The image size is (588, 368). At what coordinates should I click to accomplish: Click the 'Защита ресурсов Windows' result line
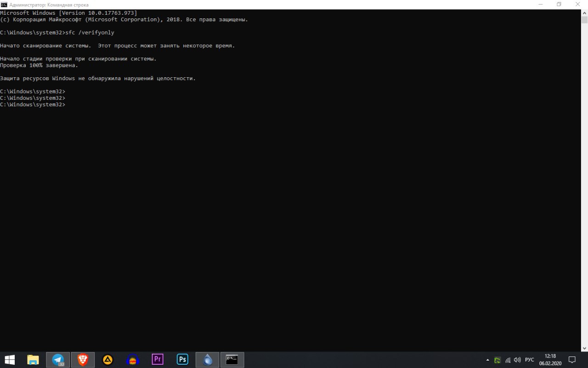(98, 78)
